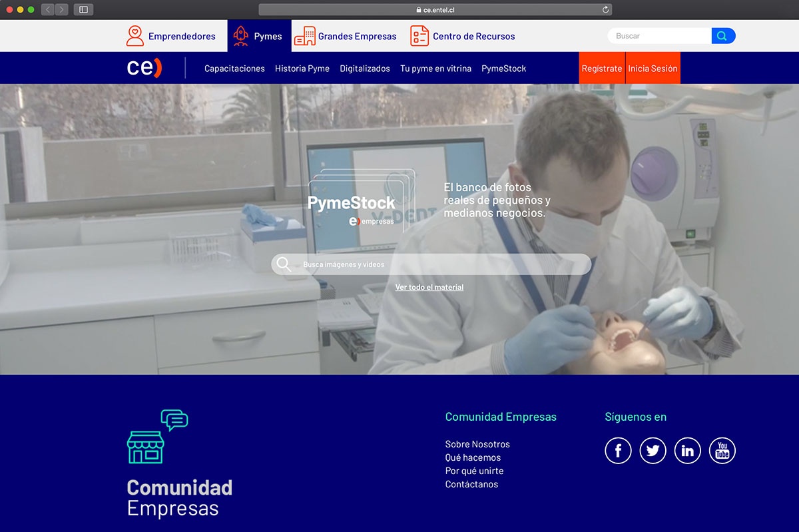Switch to the Grandes Empresas tab
Image resolution: width=799 pixels, height=532 pixels.
(x=346, y=36)
